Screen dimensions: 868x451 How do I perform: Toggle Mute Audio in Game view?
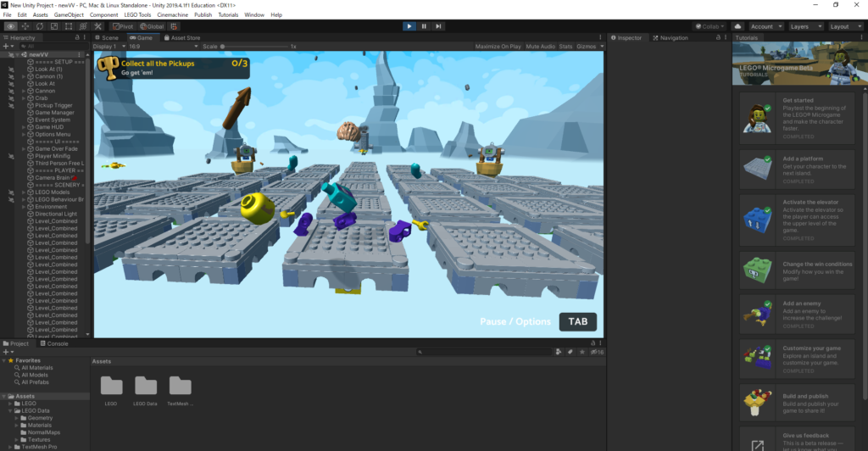pyautogui.click(x=540, y=47)
